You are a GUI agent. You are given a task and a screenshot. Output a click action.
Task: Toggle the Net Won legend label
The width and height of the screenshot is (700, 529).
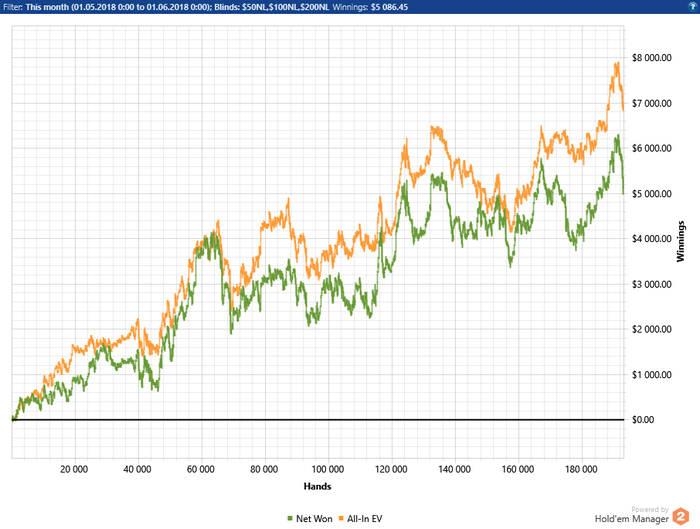click(x=314, y=519)
